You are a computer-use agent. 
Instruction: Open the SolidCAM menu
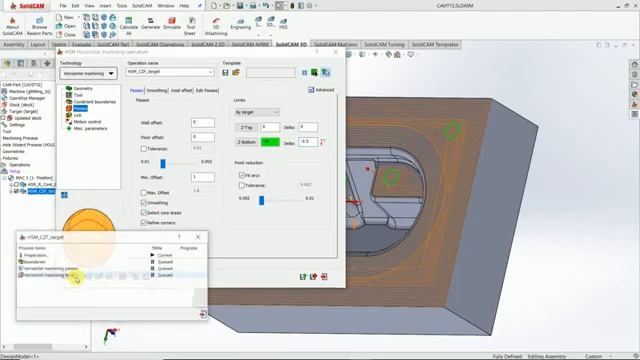142,6
